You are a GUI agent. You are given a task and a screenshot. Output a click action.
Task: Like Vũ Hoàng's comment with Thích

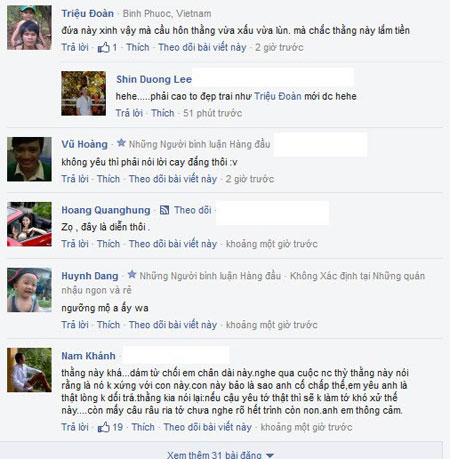108,179
